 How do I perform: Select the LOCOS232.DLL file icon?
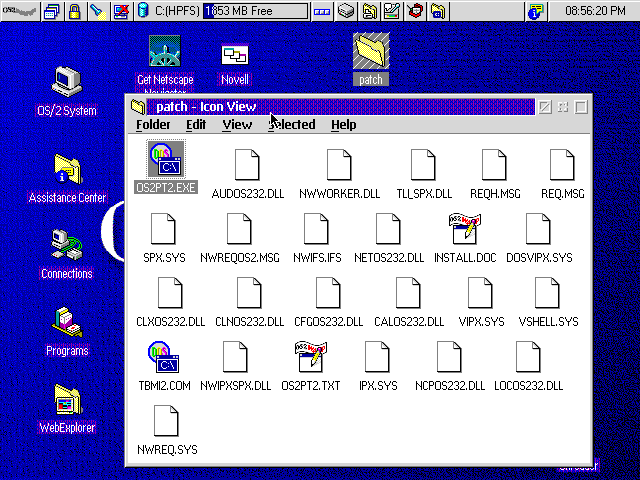(x=528, y=357)
